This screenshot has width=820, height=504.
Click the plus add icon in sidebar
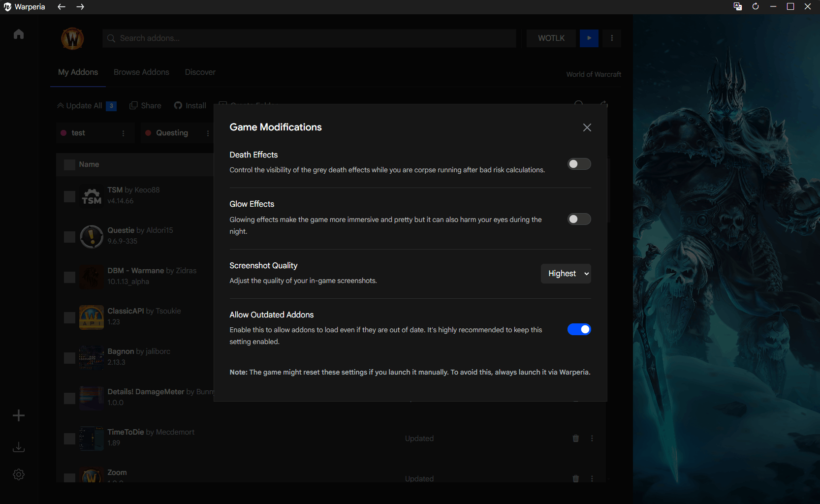pos(19,415)
